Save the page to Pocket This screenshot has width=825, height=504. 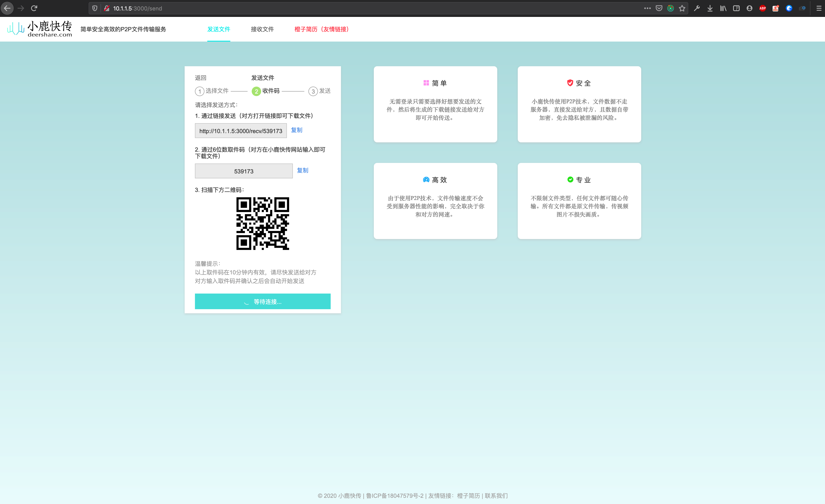coord(659,8)
